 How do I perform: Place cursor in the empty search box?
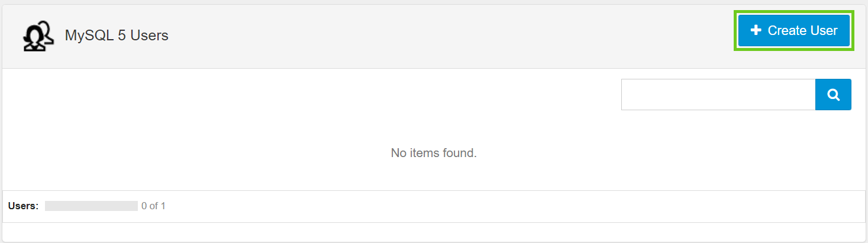click(x=718, y=95)
